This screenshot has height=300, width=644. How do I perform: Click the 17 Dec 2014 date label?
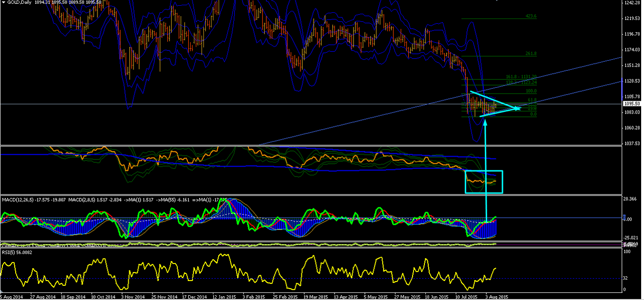tap(195, 297)
